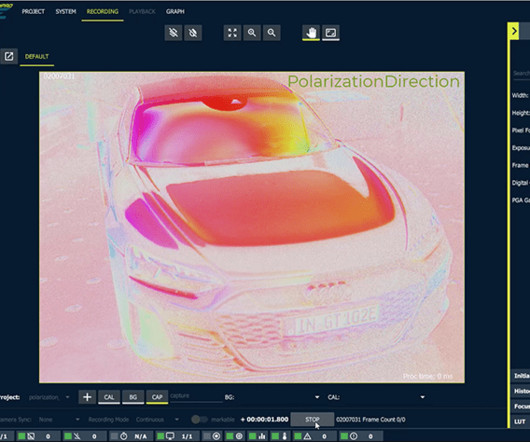
Task: Open the BG file dropdown
Action: coord(277,397)
